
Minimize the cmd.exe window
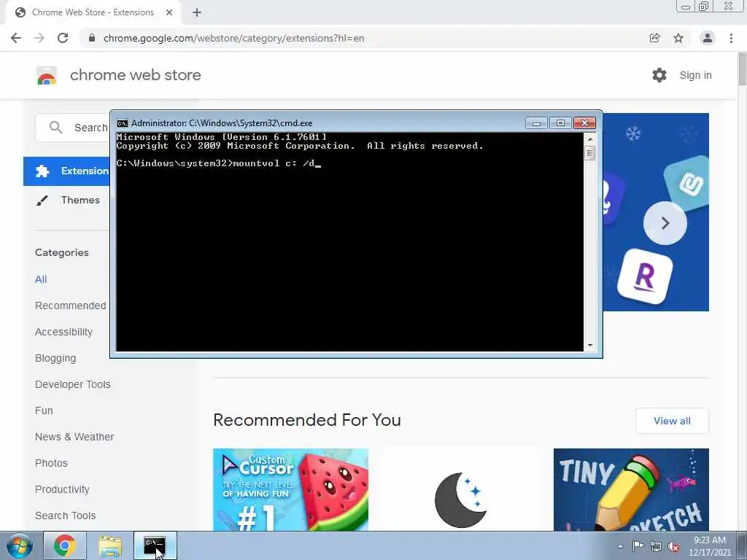536,123
